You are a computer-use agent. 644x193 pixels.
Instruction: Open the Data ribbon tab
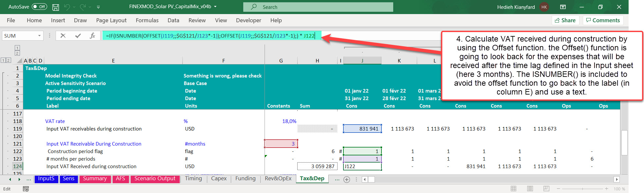click(x=173, y=20)
